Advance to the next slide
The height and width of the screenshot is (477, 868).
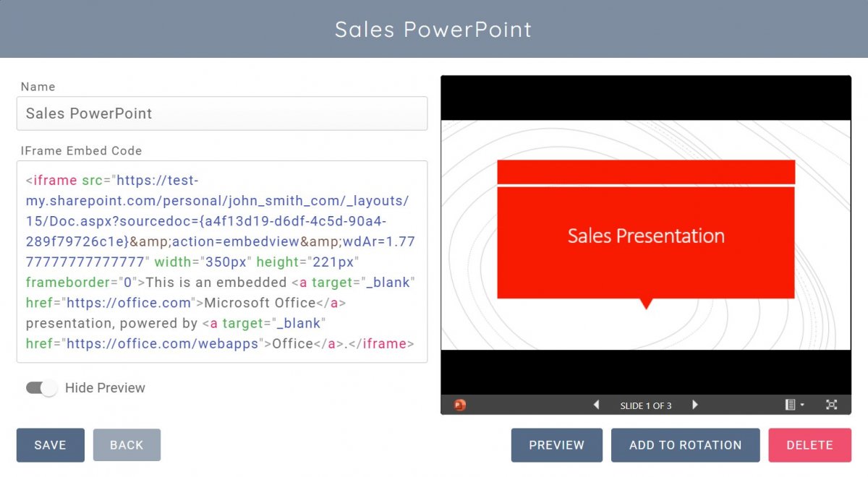(x=695, y=405)
